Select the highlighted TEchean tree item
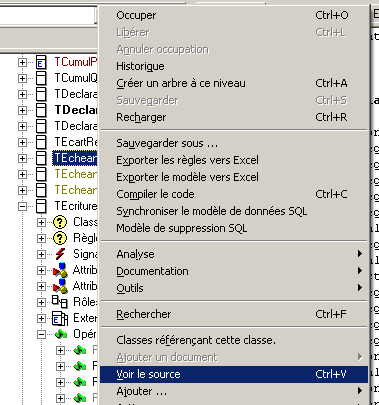Image resolution: width=379 pixels, height=405 pixels. [x=75, y=158]
